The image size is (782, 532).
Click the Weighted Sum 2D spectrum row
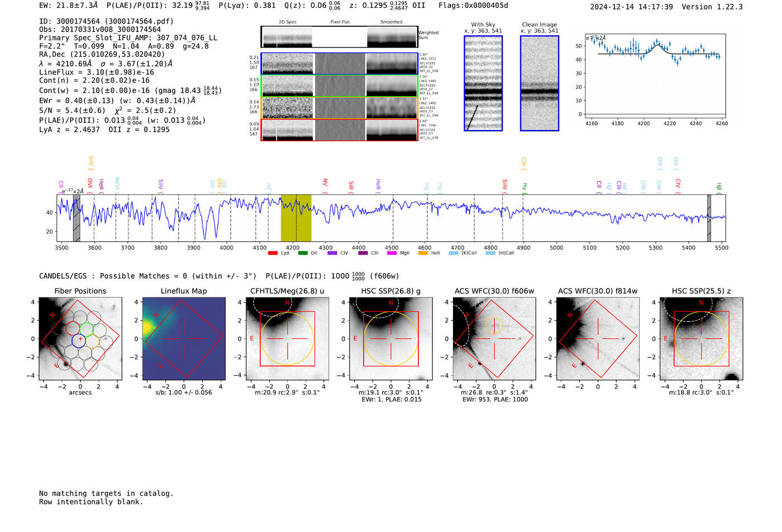point(340,37)
